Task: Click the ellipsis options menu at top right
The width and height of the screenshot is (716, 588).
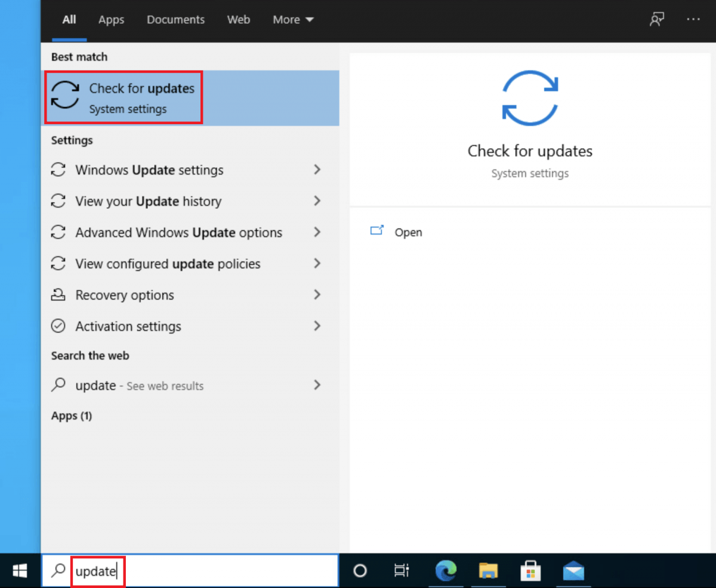Action: [693, 19]
